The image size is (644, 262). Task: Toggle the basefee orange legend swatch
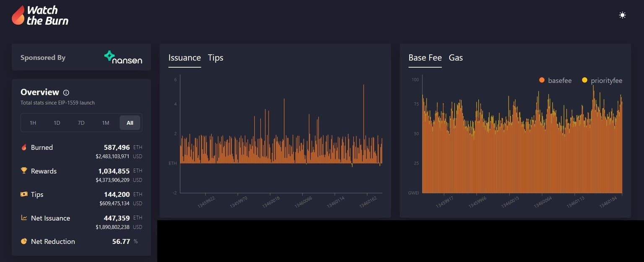pyautogui.click(x=542, y=80)
